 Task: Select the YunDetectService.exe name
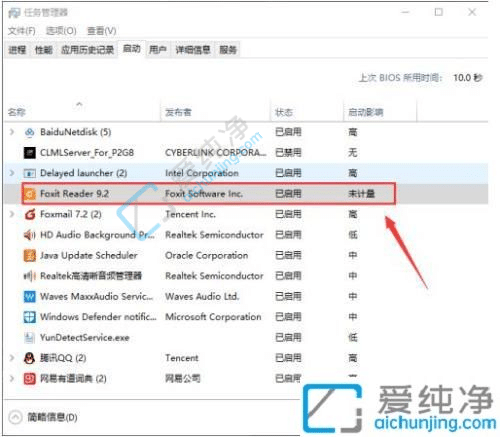coord(85,338)
